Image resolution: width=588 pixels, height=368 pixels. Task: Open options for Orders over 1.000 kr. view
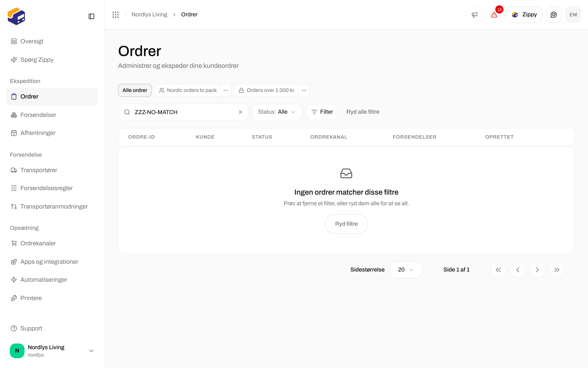(x=304, y=90)
